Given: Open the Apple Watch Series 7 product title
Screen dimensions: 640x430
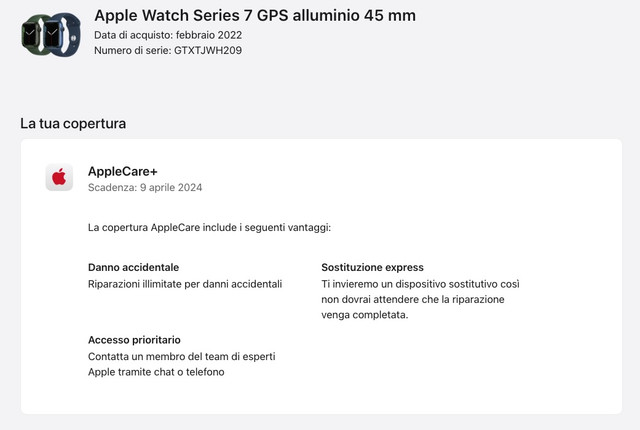Looking at the screenshot, I should pos(255,16).
